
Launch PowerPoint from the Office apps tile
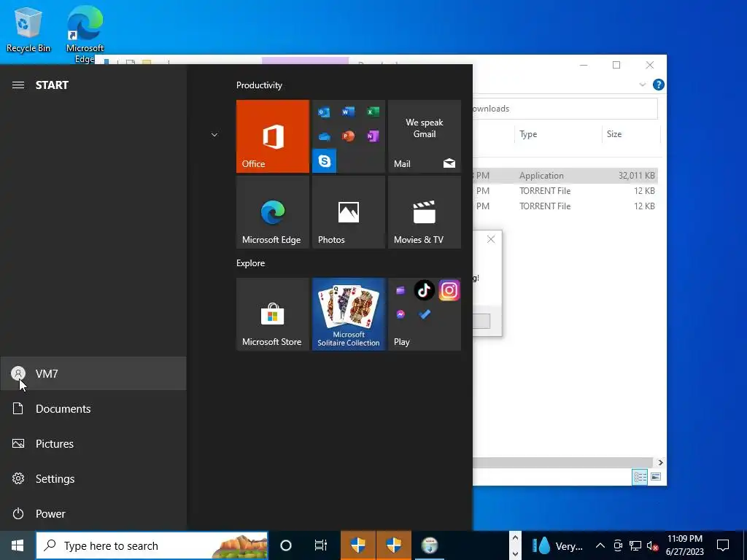coord(348,136)
